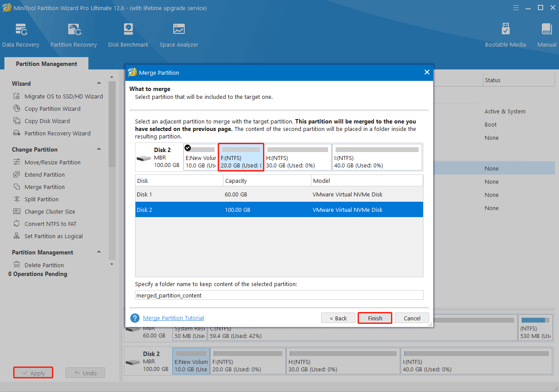Launch Copy Disk Wizard

(42, 121)
